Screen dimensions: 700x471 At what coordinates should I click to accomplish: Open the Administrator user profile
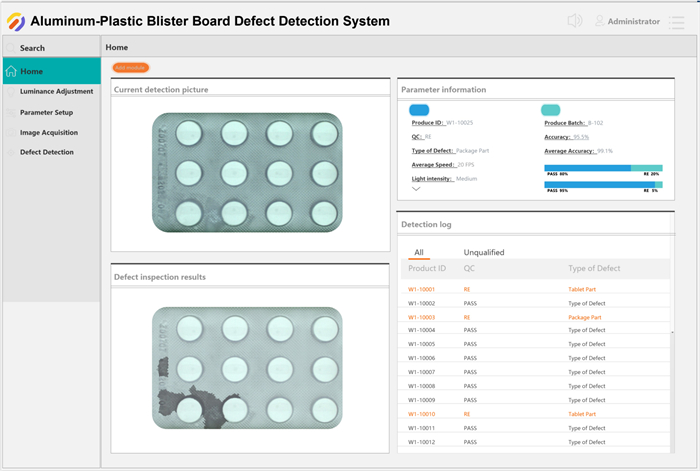(x=627, y=21)
